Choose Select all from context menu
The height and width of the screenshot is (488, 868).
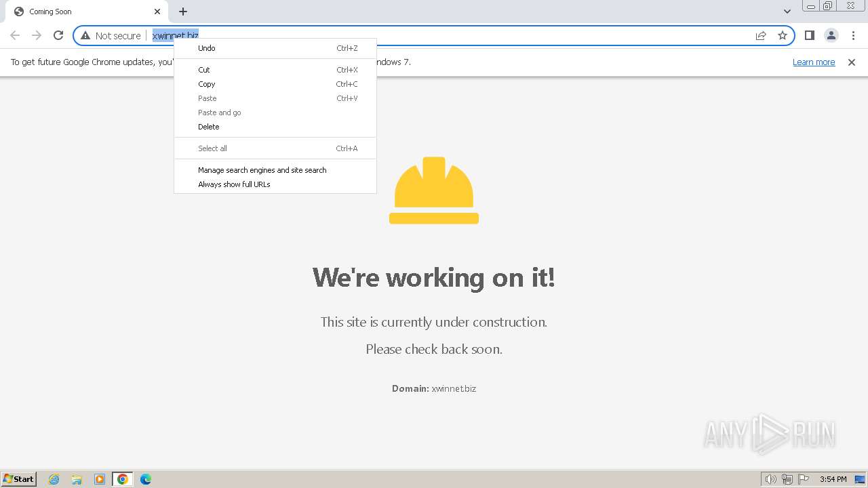(275, 148)
